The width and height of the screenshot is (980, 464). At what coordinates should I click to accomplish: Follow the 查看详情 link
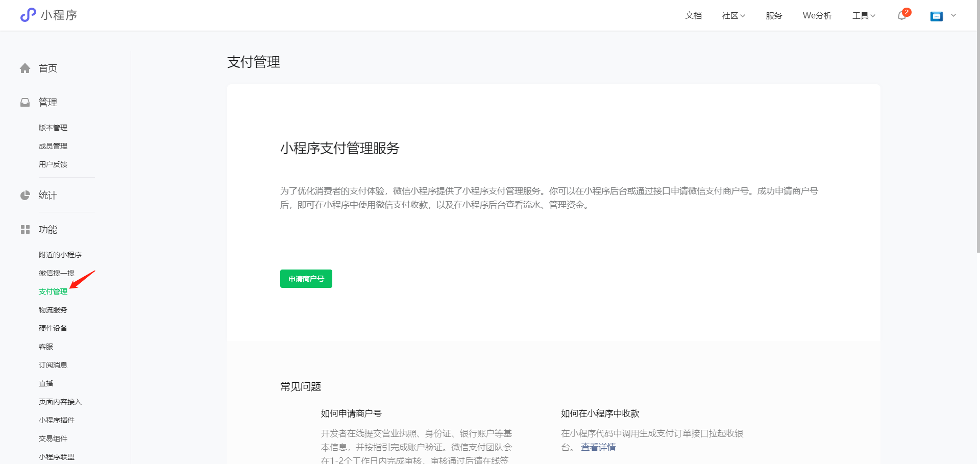coord(598,447)
